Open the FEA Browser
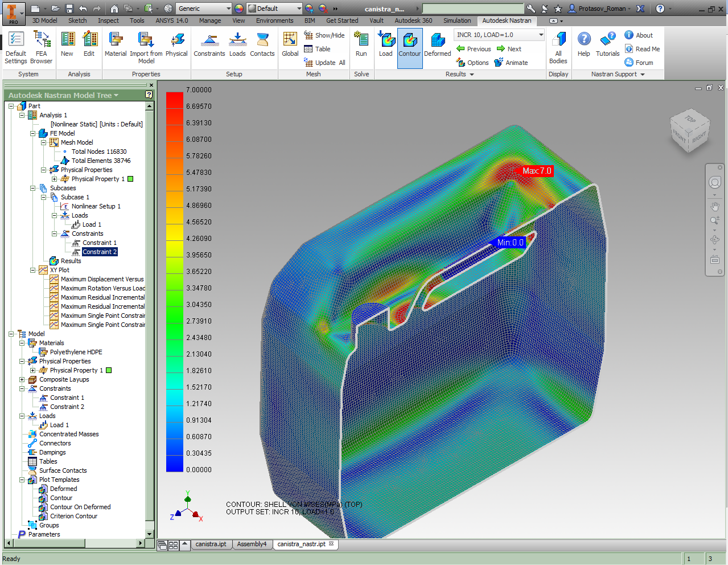Screen dimensions: 728x565 pos(41,47)
